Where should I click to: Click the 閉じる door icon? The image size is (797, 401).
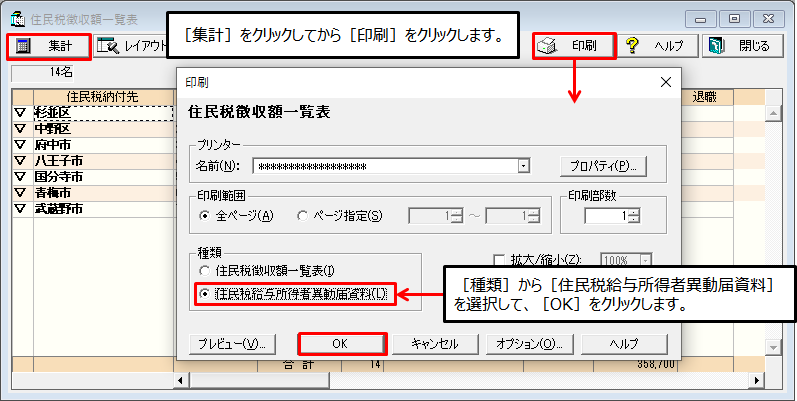tap(716, 46)
